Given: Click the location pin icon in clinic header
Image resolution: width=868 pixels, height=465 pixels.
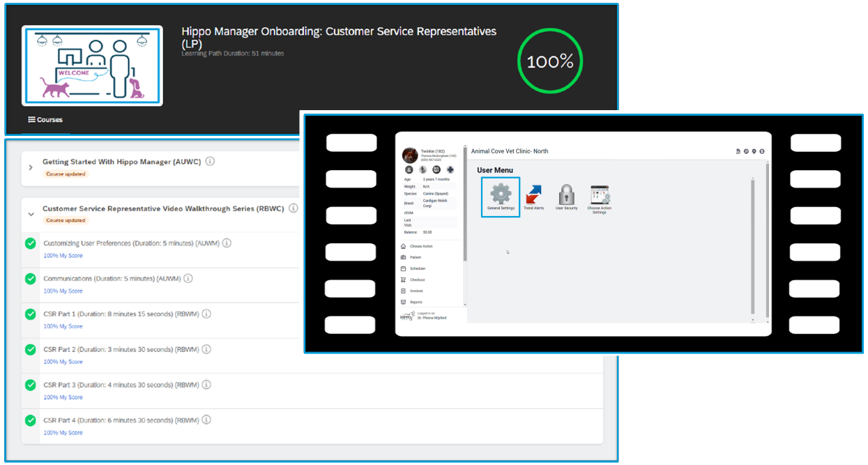Looking at the screenshot, I should [x=754, y=151].
